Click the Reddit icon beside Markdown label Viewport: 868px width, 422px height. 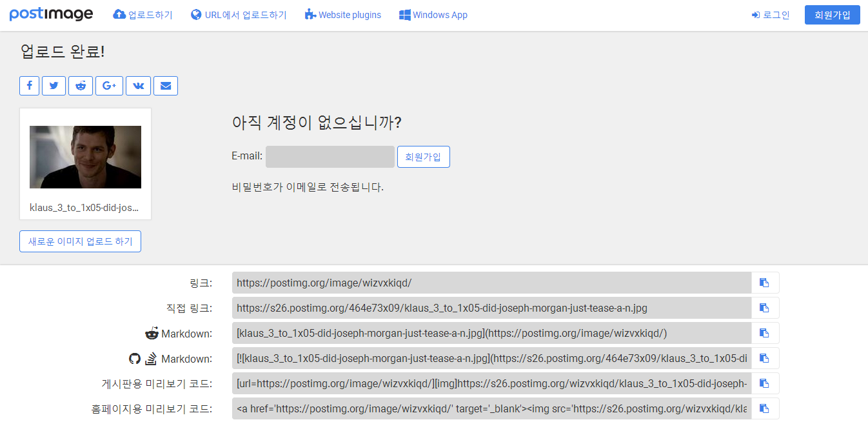pos(152,333)
